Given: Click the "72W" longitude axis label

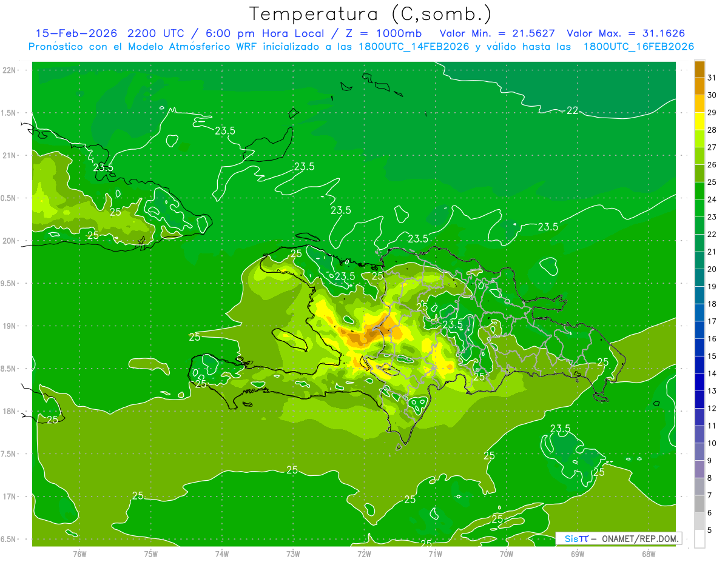Looking at the screenshot, I should [x=364, y=554].
